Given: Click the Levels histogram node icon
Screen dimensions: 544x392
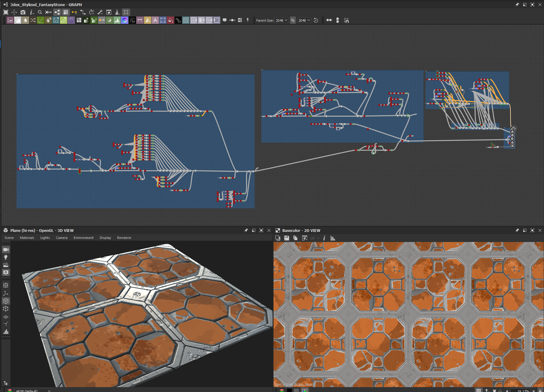Looking at the screenshot, I should pyautogui.click(x=117, y=21).
